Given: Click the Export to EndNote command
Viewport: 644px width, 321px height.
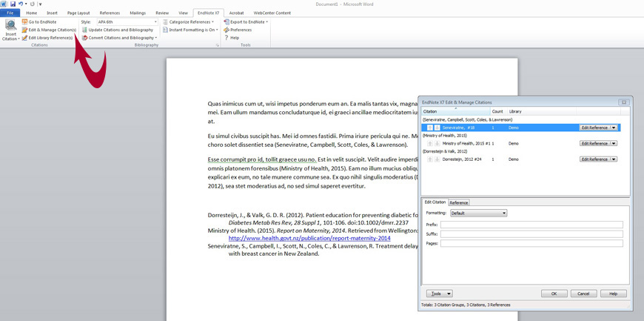Looking at the screenshot, I should [246, 21].
